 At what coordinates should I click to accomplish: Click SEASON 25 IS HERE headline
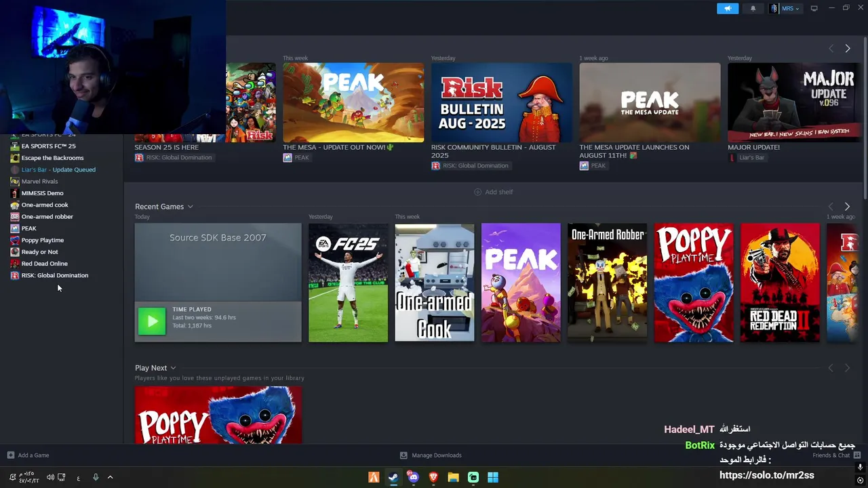pyautogui.click(x=166, y=147)
